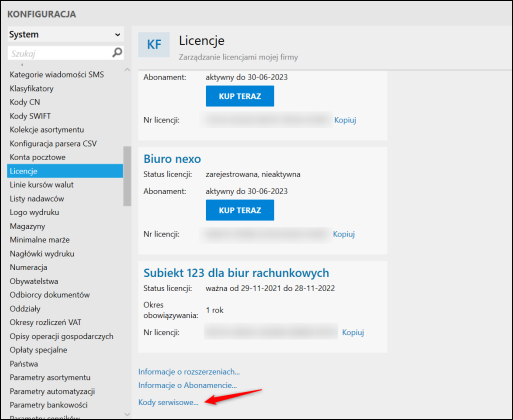
Task: Select Klasyfikatory in the list
Action: [31, 88]
